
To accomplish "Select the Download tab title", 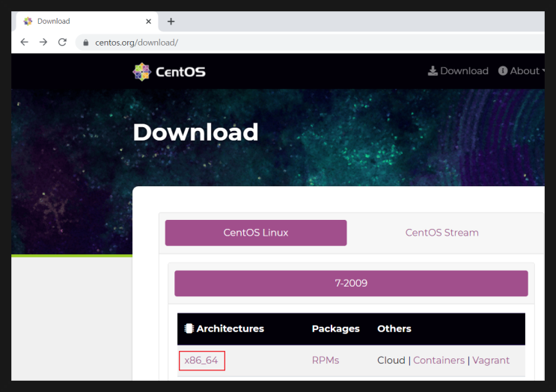I will click(54, 21).
